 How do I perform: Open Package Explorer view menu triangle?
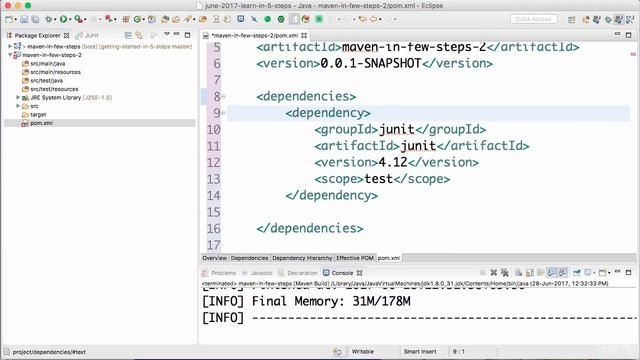(x=167, y=34)
